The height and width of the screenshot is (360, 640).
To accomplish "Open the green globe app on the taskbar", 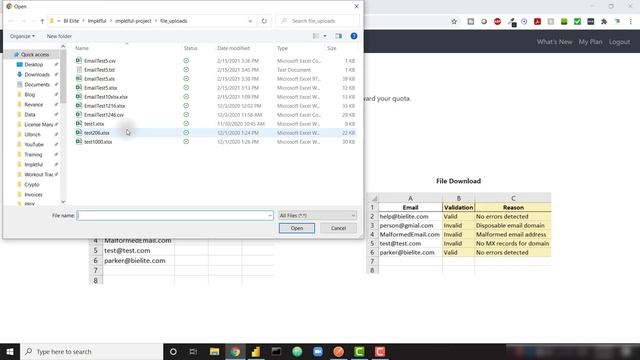I will pyautogui.click(x=297, y=351).
